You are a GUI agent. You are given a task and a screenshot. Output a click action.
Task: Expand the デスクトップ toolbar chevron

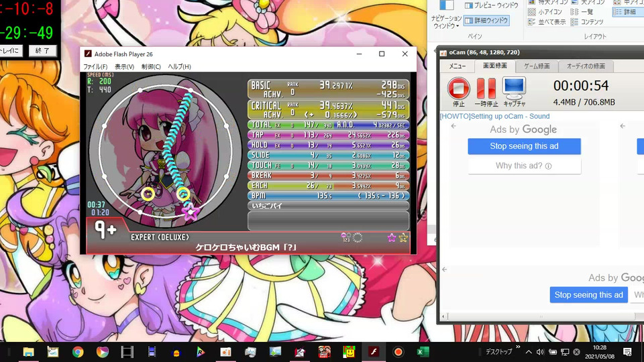pyautogui.click(x=518, y=347)
